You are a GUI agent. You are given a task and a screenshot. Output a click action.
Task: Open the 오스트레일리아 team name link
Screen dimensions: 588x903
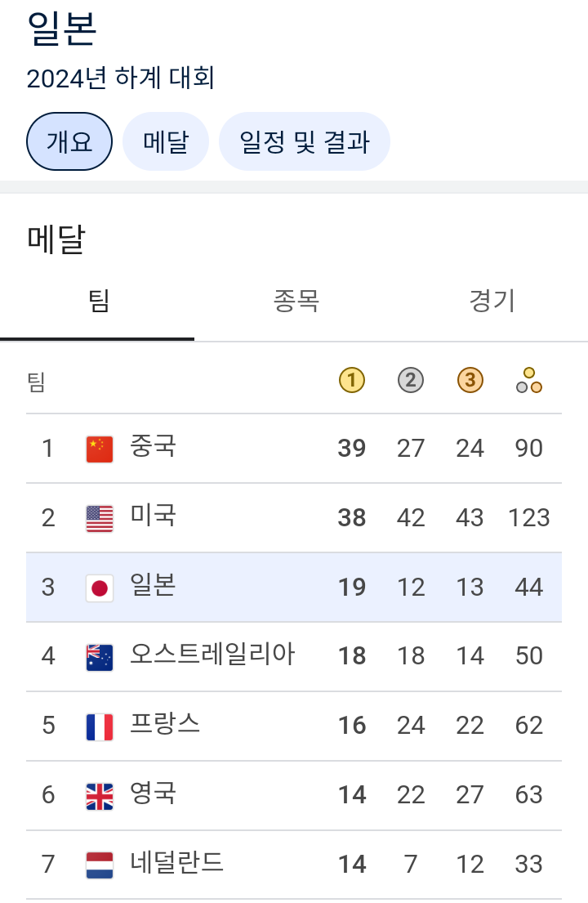(212, 655)
